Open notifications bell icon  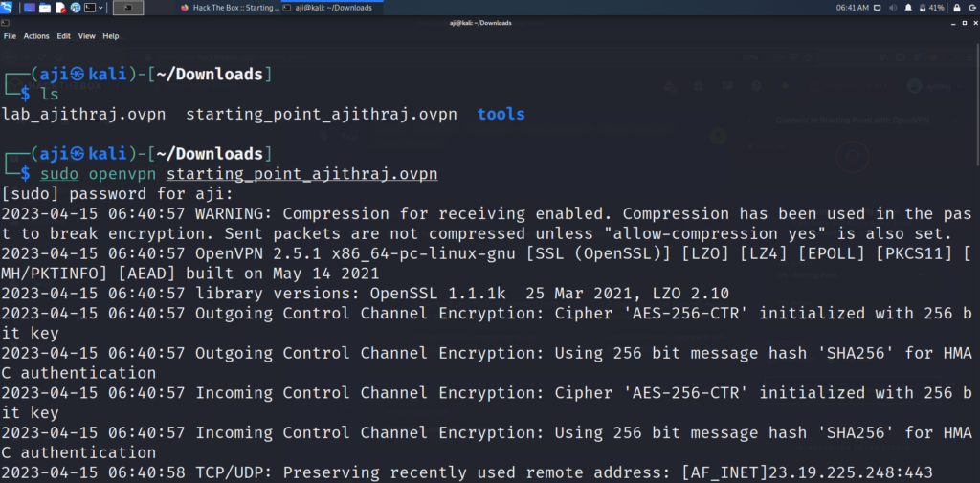coord(908,8)
